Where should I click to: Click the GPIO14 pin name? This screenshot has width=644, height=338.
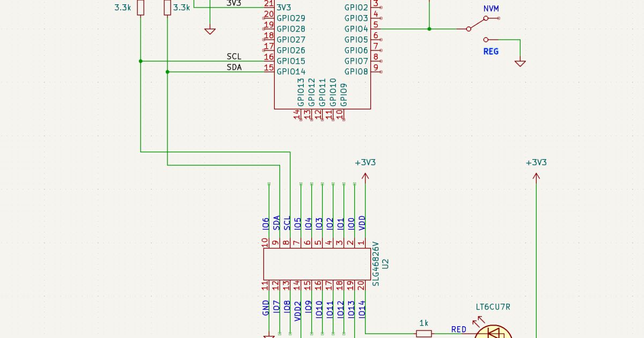click(x=291, y=71)
